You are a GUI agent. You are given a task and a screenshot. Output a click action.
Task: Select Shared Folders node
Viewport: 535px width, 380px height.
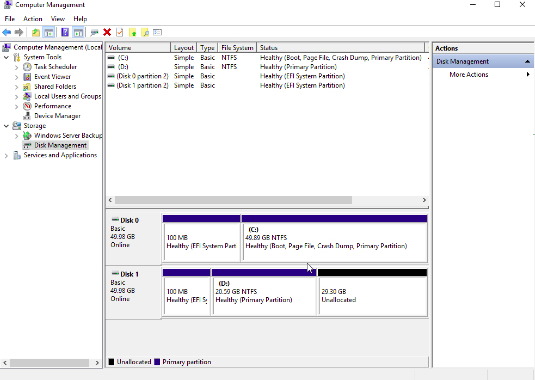(x=55, y=87)
